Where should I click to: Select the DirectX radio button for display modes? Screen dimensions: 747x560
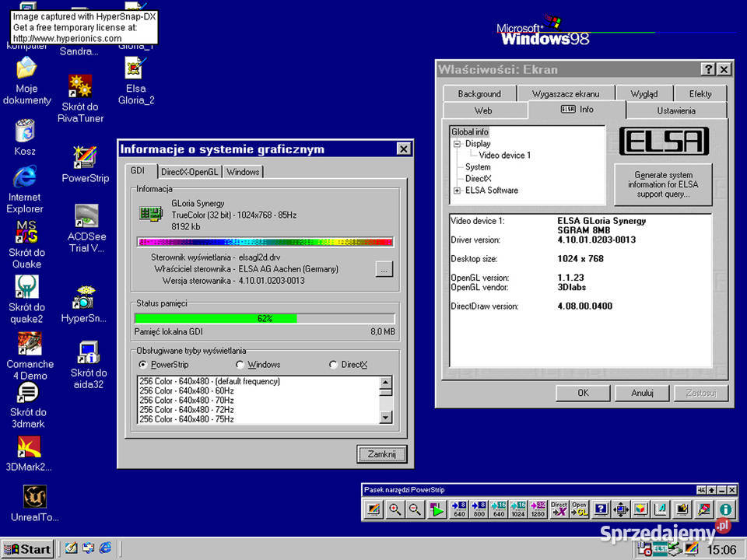point(333,364)
